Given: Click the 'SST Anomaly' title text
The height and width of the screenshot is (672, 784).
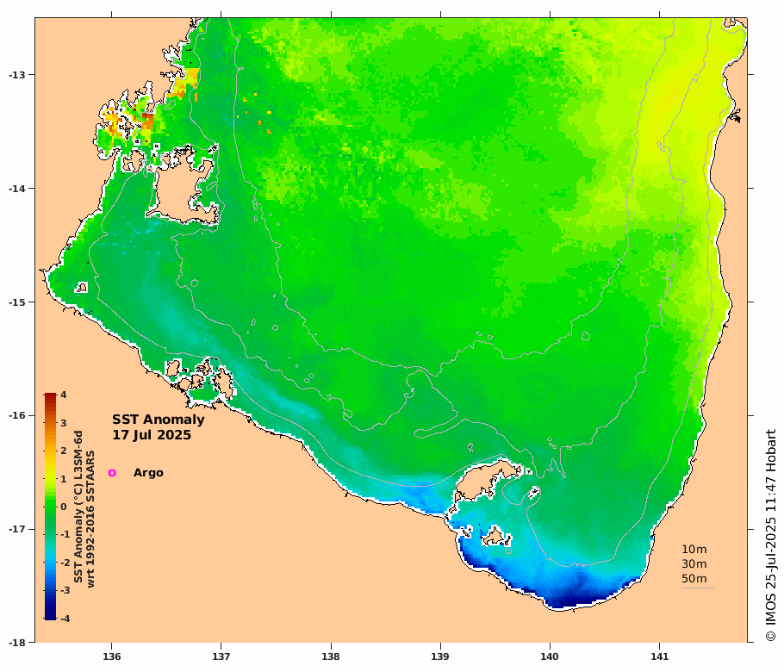Looking at the screenshot, I should coord(158,420).
